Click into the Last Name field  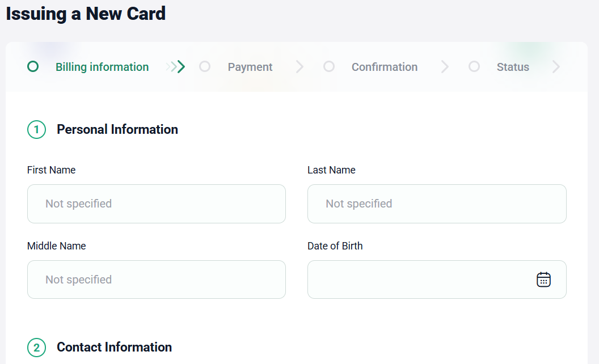[x=437, y=204]
